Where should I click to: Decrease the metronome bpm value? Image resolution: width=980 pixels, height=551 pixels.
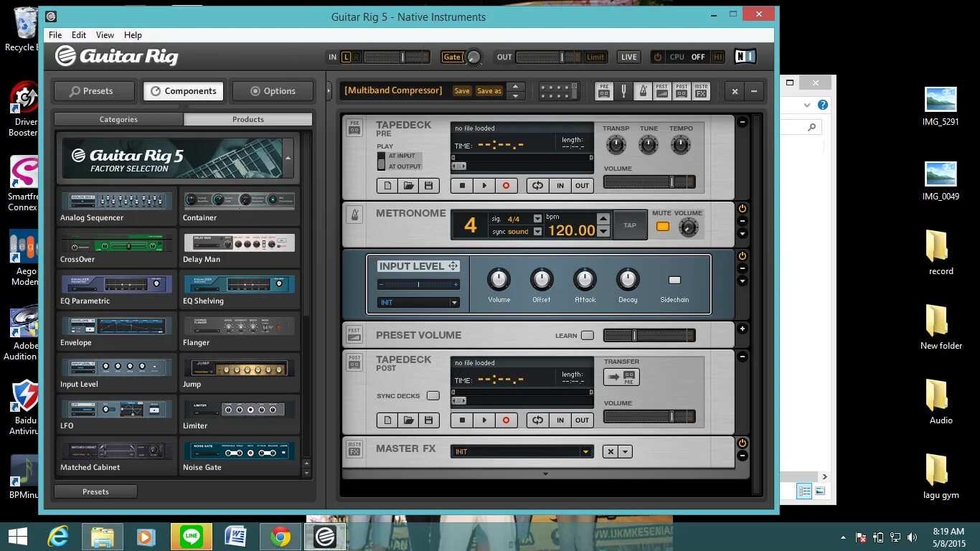click(603, 232)
